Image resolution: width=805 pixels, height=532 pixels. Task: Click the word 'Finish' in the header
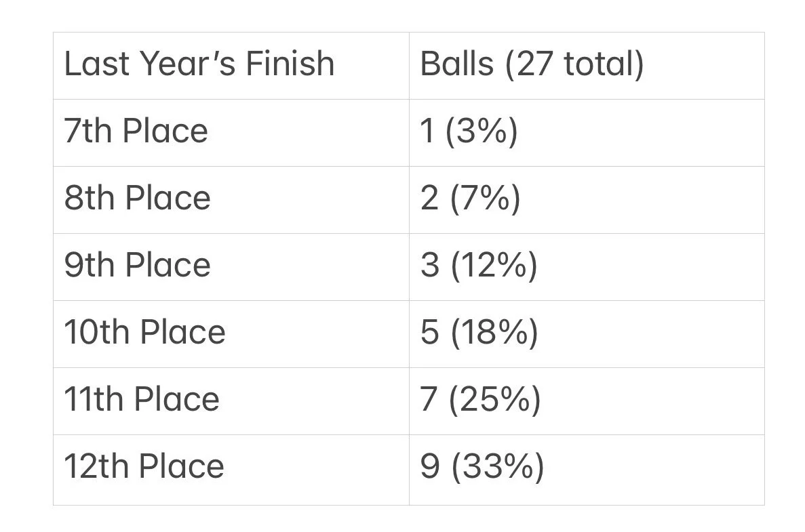point(290,64)
